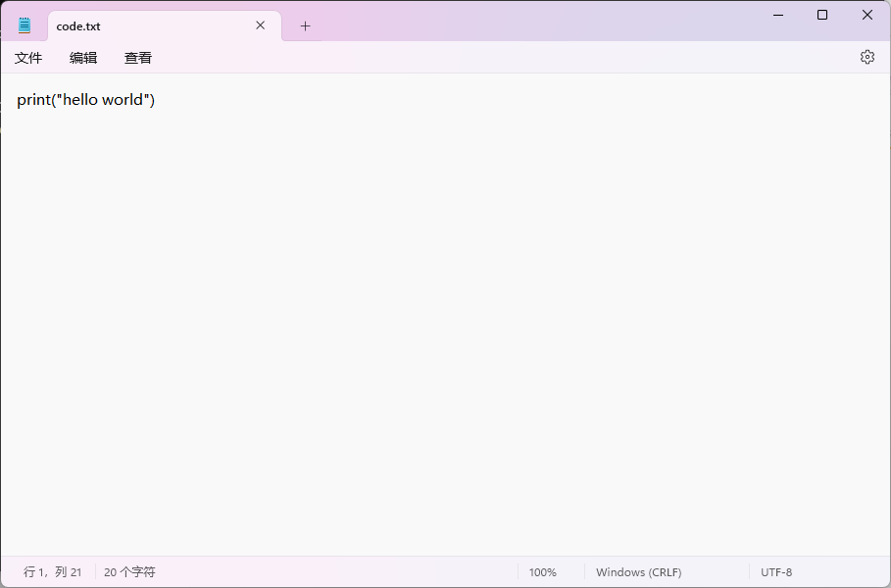Open the Notepad settings gear

(x=866, y=57)
